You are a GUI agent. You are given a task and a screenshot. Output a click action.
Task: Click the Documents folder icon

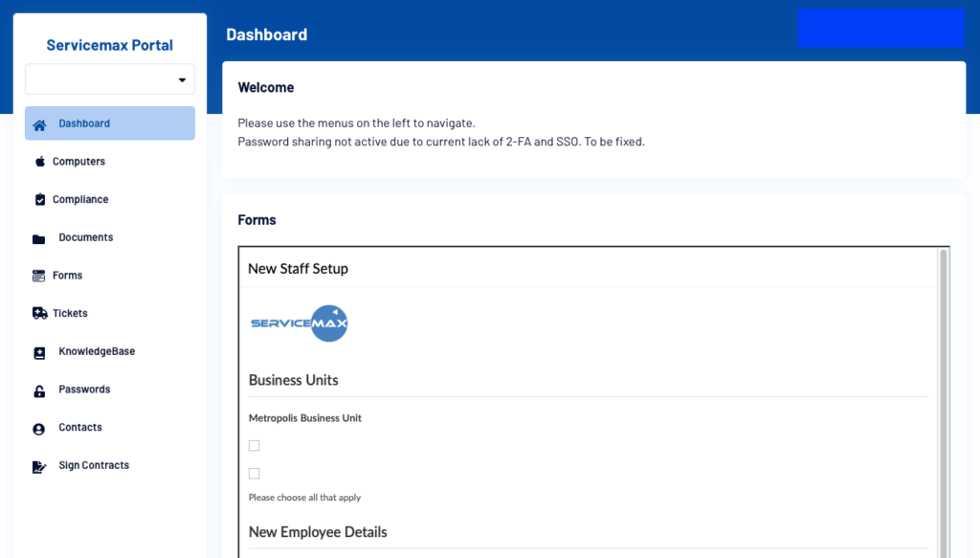point(38,238)
